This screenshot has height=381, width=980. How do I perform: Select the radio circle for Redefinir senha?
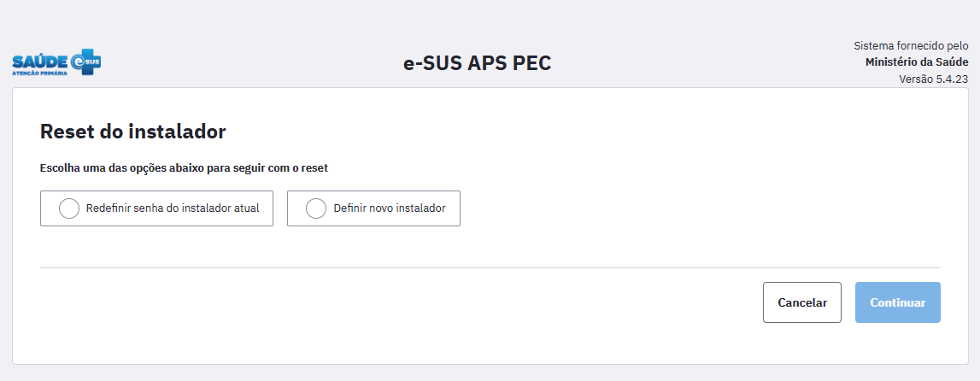(69, 208)
